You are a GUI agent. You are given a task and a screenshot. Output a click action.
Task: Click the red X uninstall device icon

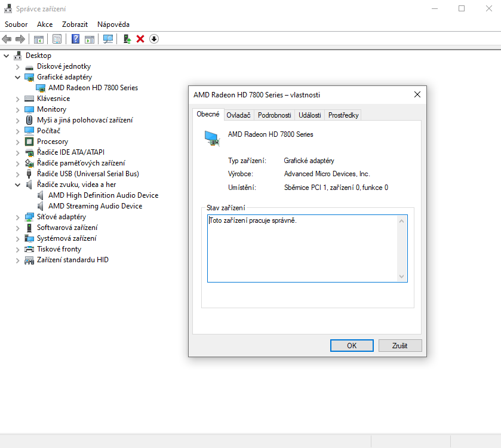click(140, 39)
